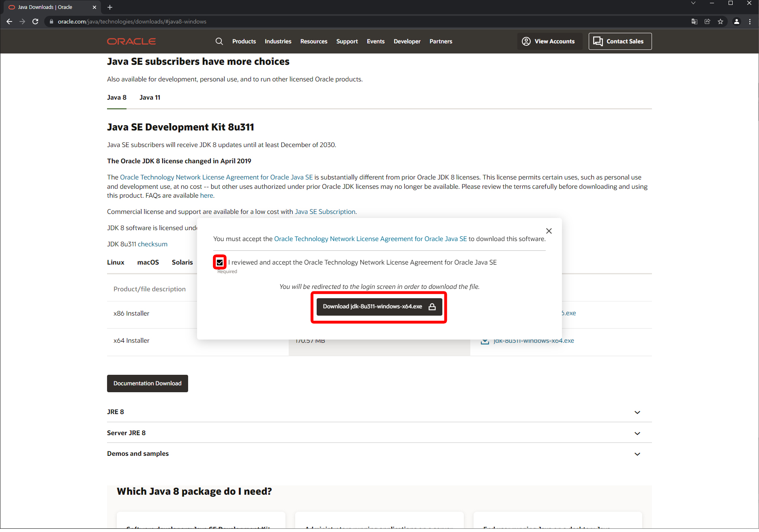Screen dimensions: 759x532
Task: Open a new tab with the plus icon
Action: [110, 7]
